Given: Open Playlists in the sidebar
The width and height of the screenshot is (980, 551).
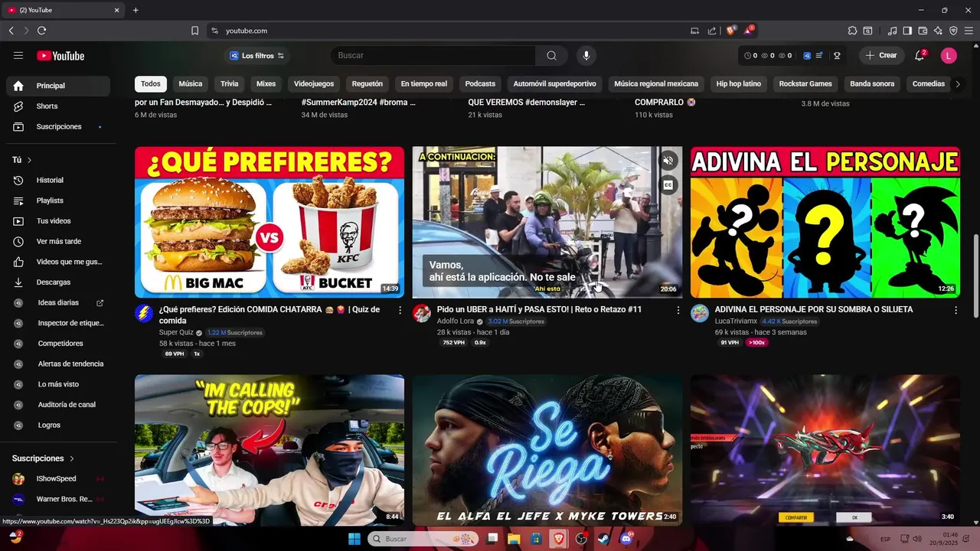Looking at the screenshot, I should click(58, 201).
